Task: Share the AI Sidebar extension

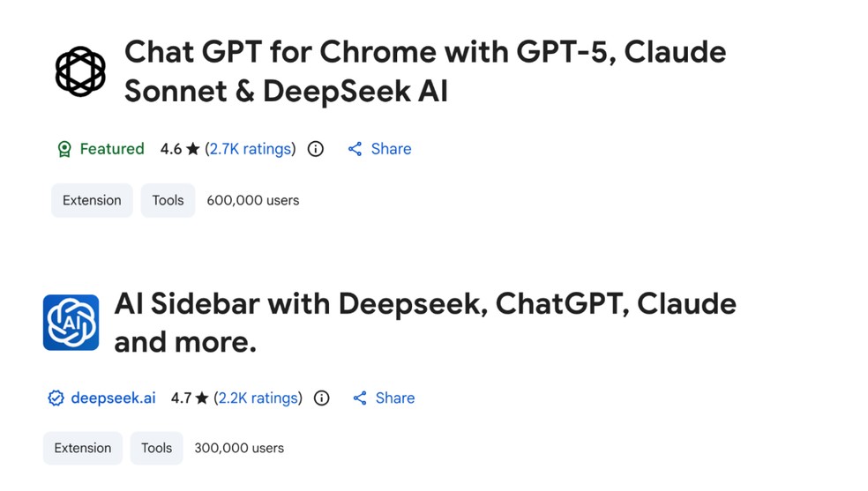Action: [384, 398]
